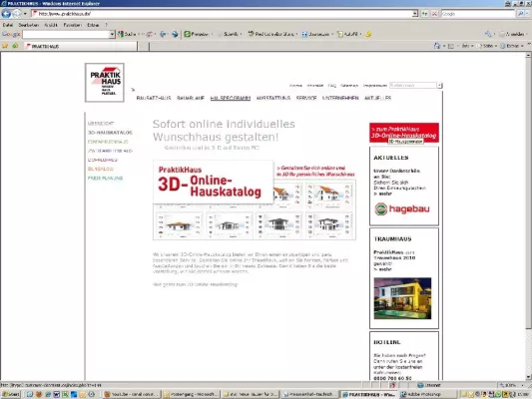Click the scroll-down arrow of page scrollbar
This screenshot has height=399, width=532.
[x=529, y=377]
